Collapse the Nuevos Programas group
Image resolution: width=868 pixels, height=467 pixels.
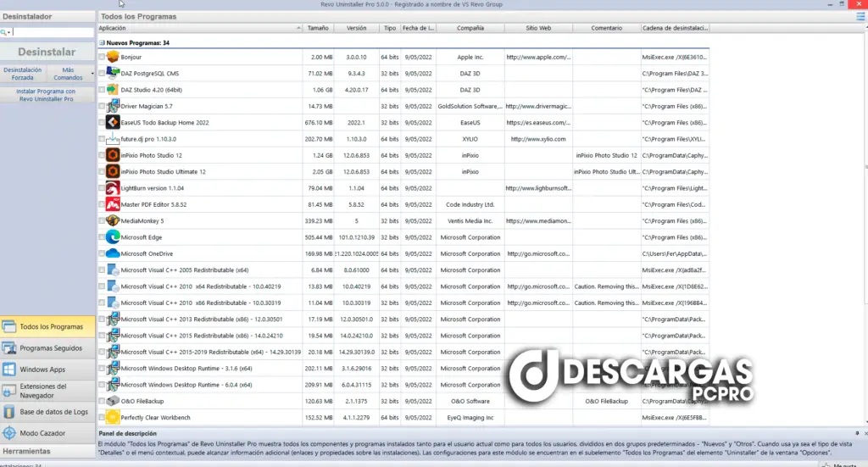pyautogui.click(x=102, y=42)
